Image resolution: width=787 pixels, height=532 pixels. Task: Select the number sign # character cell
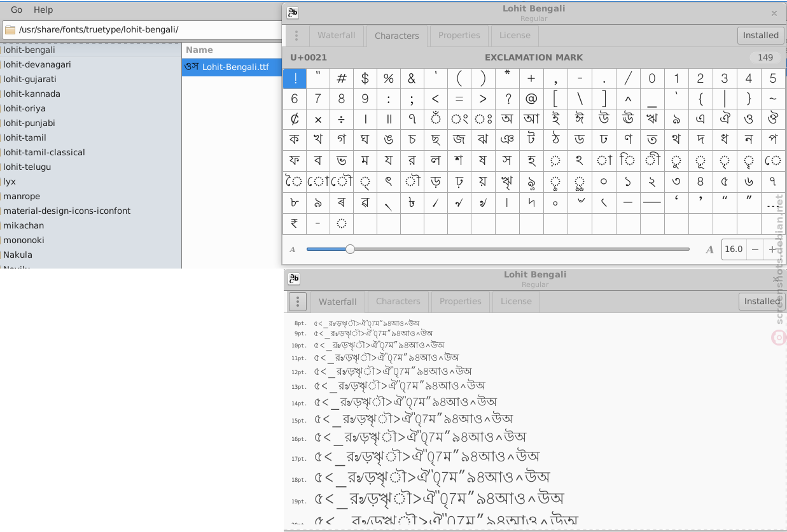[342, 78]
